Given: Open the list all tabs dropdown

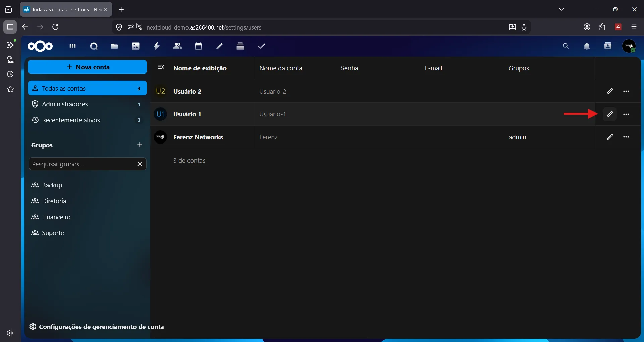Looking at the screenshot, I should [x=562, y=9].
